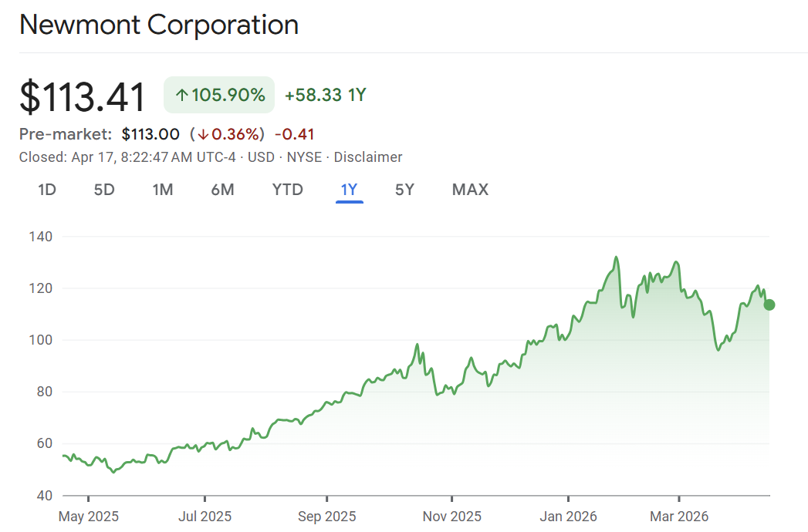Click the Jan 2026 axis label
808x532 pixels.
point(568,517)
